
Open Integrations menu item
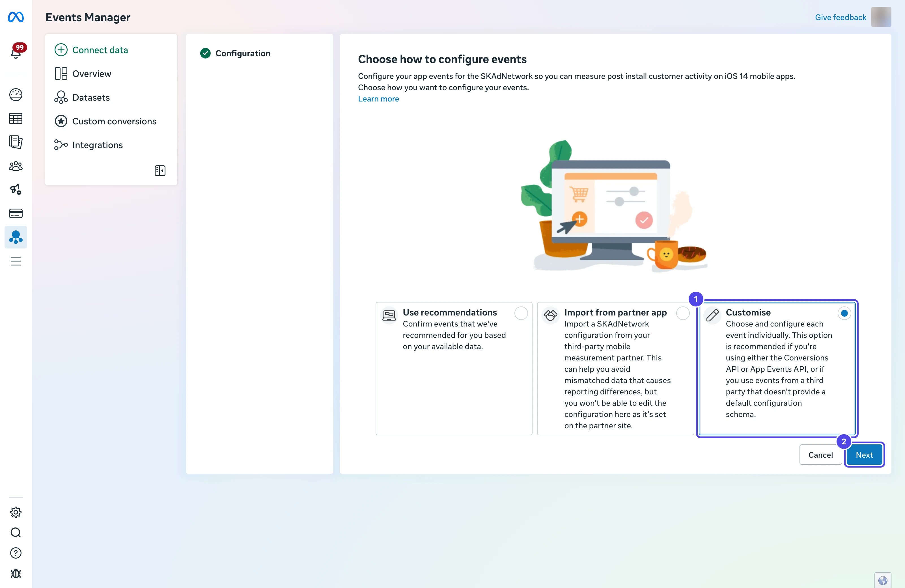[89, 145]
